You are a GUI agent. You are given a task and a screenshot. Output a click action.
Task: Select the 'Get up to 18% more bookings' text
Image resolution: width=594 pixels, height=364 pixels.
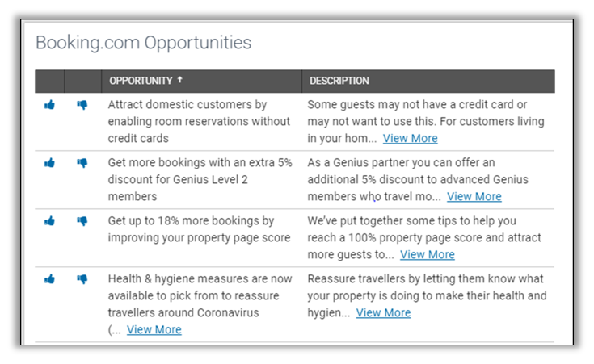coord(191,229)
